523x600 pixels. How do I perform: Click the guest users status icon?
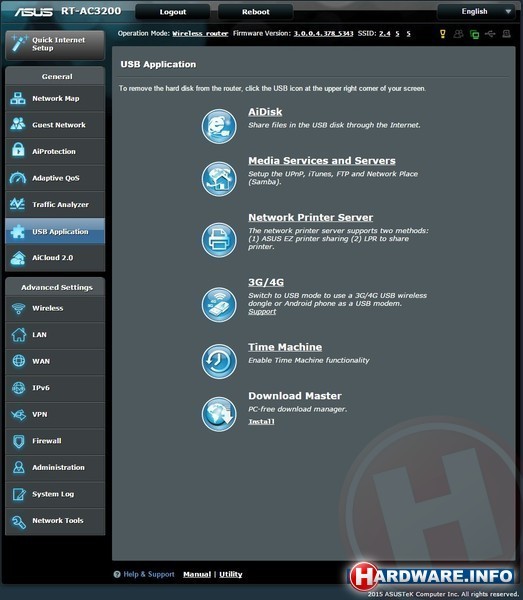coord(458,34)
